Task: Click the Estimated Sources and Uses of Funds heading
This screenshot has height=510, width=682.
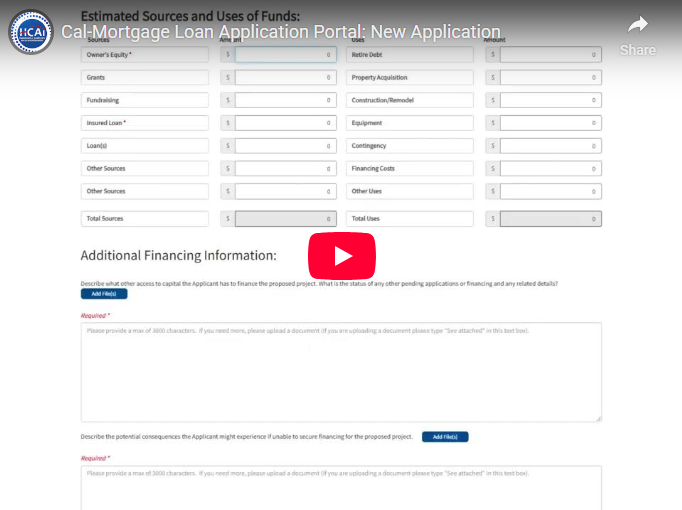Action: point(190,16)
